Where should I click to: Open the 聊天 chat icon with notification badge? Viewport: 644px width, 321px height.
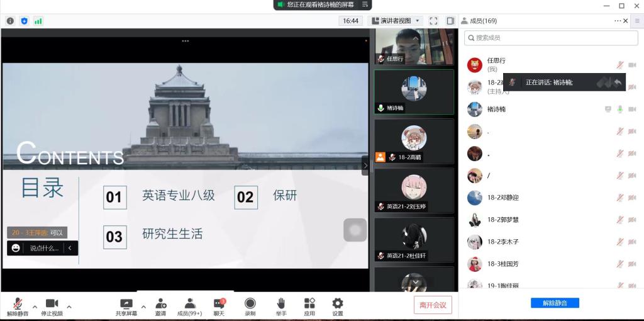point(219,304)
